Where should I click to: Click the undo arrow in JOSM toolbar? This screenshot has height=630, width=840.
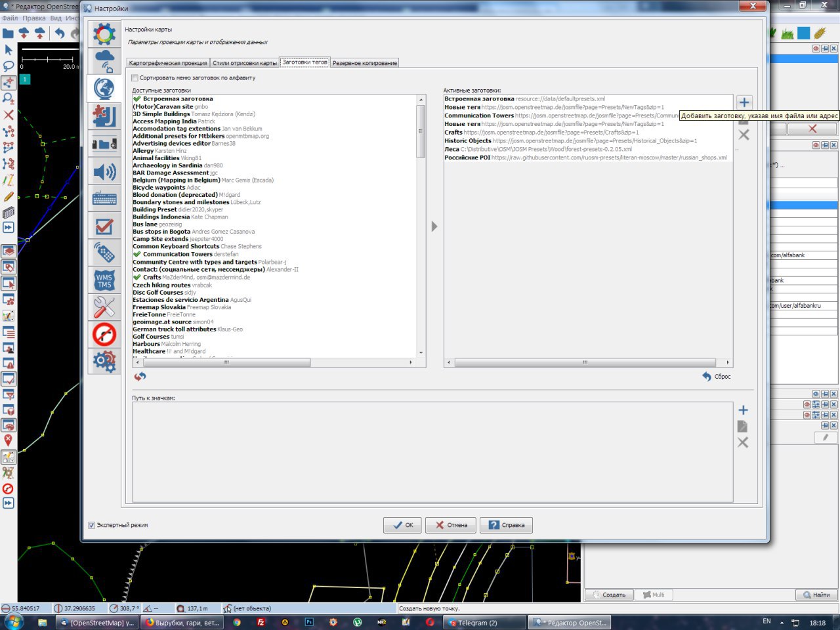60,33
